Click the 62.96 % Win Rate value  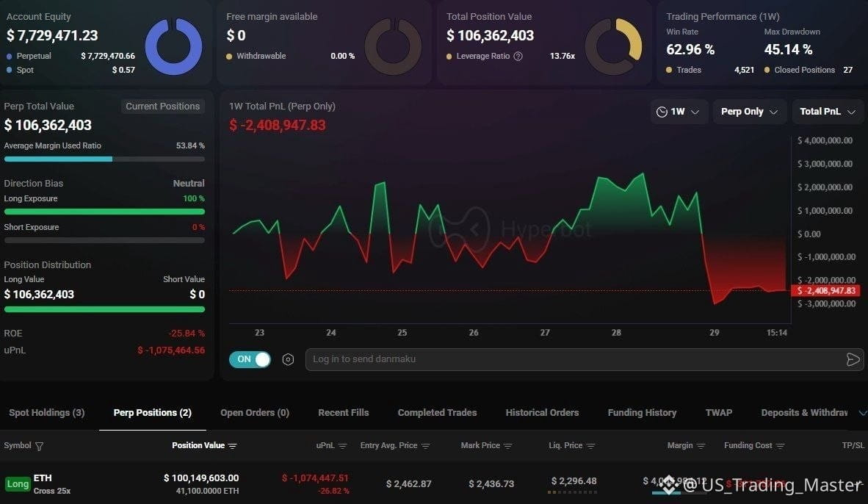point(690,50)
